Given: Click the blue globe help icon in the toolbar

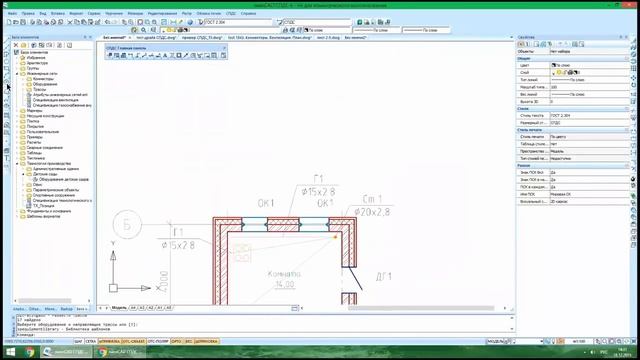Looking at the screenshot, I should pyautogui.click(x=190, y=22).
